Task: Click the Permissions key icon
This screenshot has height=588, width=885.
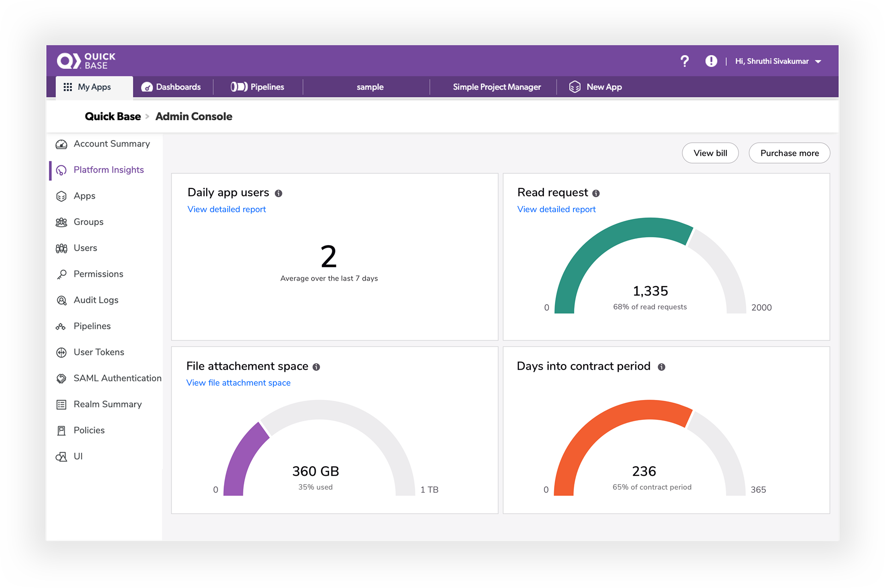Action: (61, 274)
